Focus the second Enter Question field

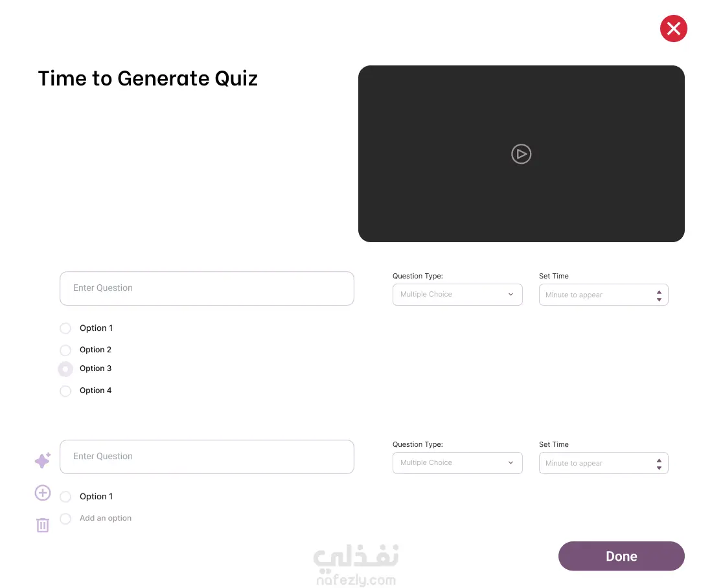pyautogui.click(x=207, y=457)
